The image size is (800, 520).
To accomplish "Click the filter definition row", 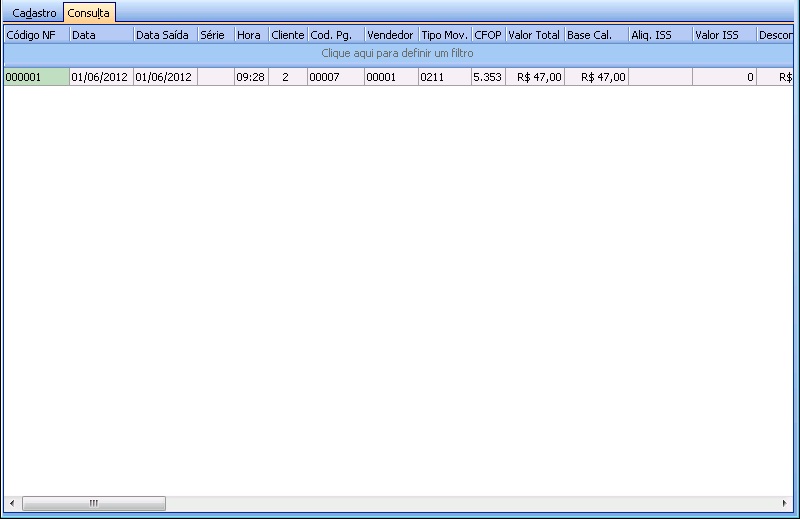I will [397, 52].
